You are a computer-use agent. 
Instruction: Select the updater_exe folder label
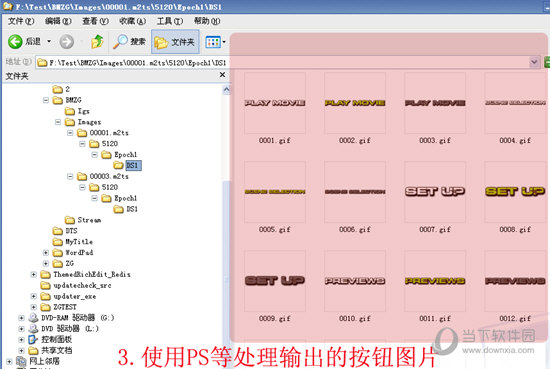(75, 296)
